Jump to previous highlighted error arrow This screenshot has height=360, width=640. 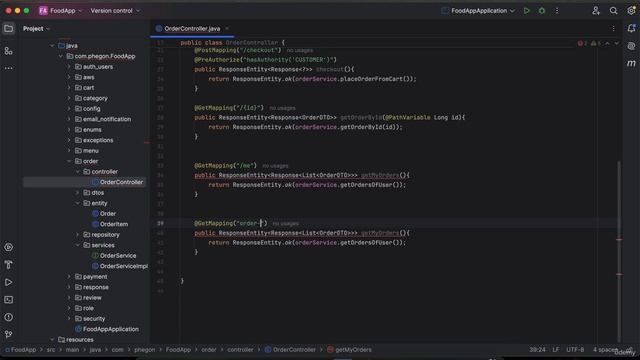(x=607, y=43)
